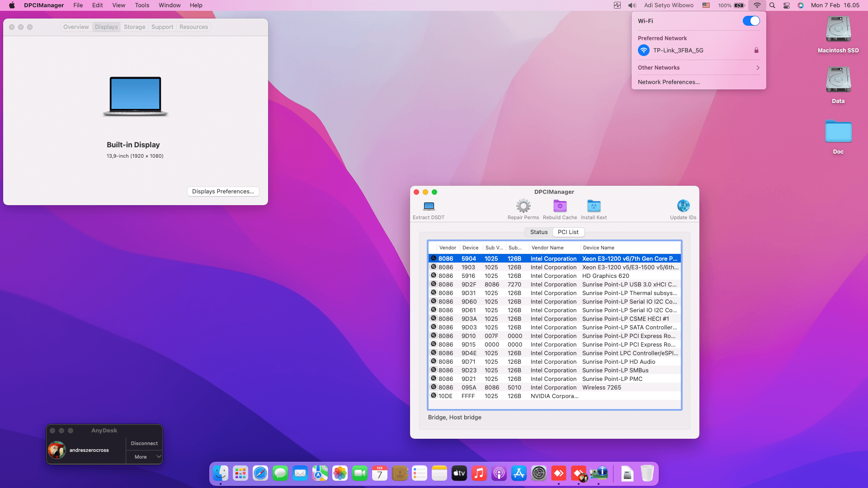Open DPCIManager icon in the Dock
The width and height of the screenshot is (868, 488).
click(599, 473)
